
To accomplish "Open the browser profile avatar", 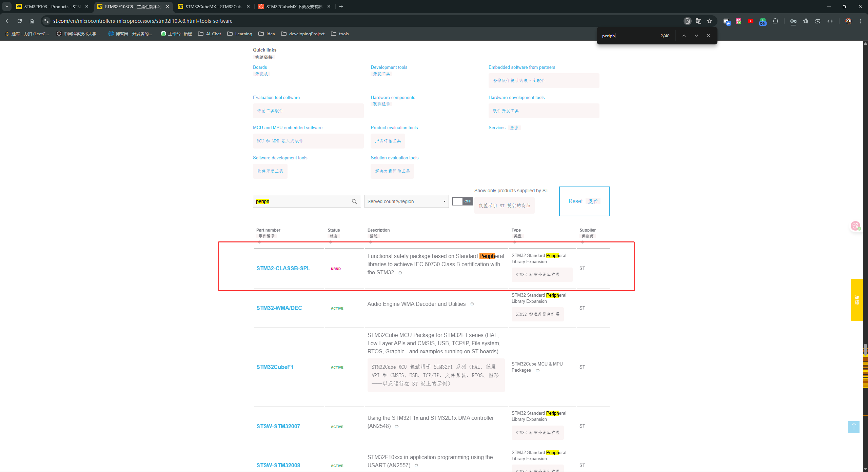I will tap(848, 21).
